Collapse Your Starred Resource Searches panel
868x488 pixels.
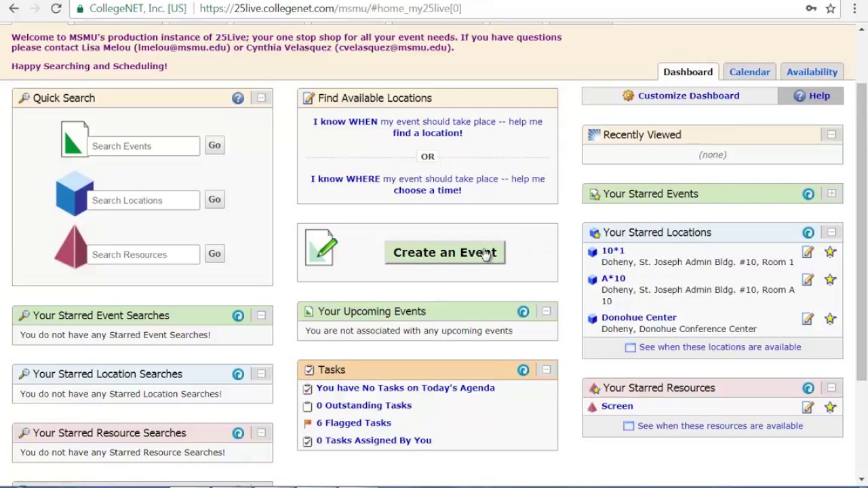coord(261,432)
